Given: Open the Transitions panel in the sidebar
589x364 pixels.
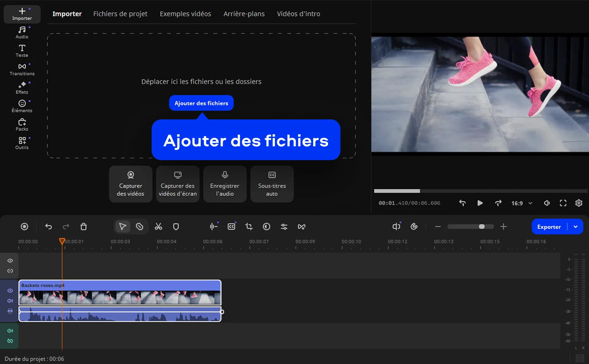Looking at the screenshot, I should [22, 69].
